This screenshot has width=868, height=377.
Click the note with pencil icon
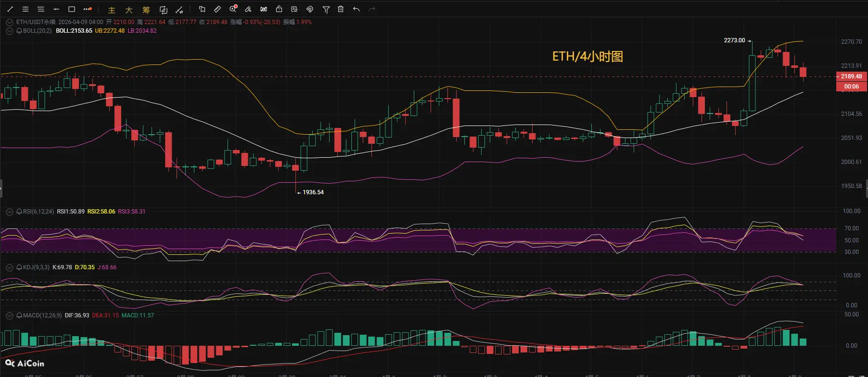(x=294, y=9)
